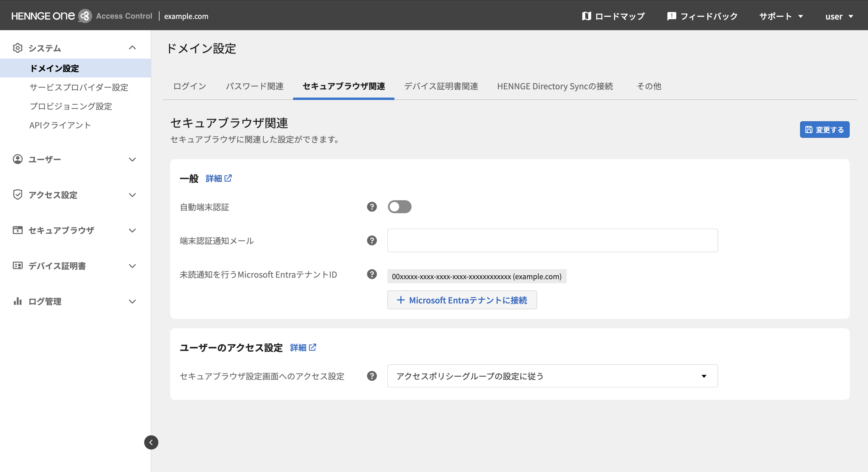Click external link icon beside ユーザーのアクセス設定 詳細
This screenshot has height=472, width=868.
coord(312,347)
